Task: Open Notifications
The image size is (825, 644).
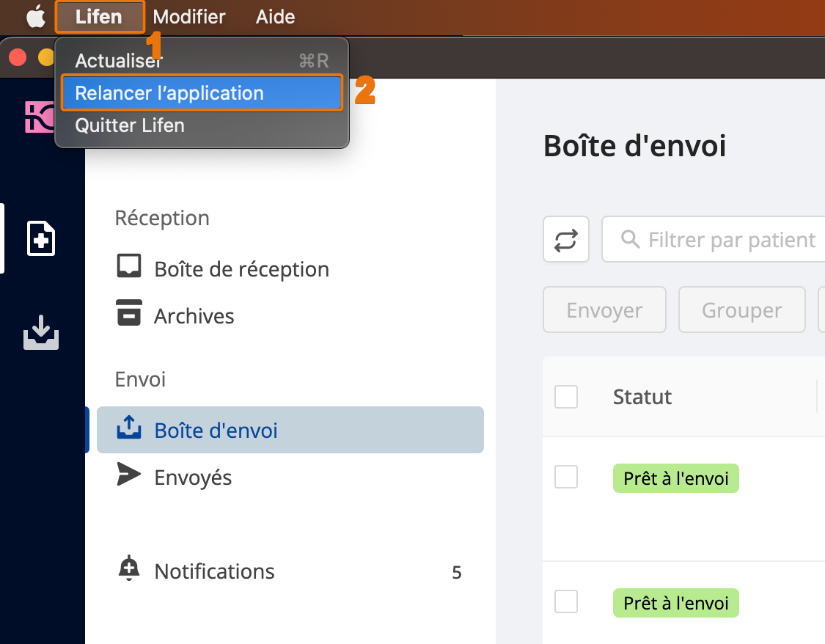Action: pos(215,571)
